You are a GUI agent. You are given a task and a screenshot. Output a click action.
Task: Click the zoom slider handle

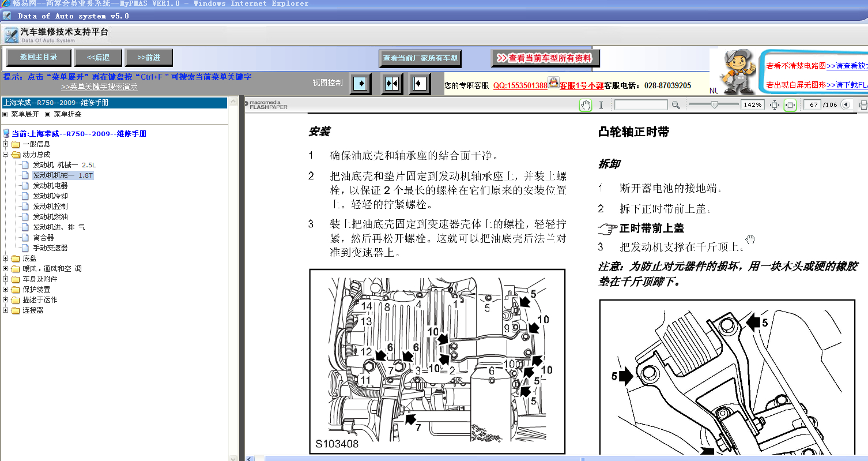[714, 104]
